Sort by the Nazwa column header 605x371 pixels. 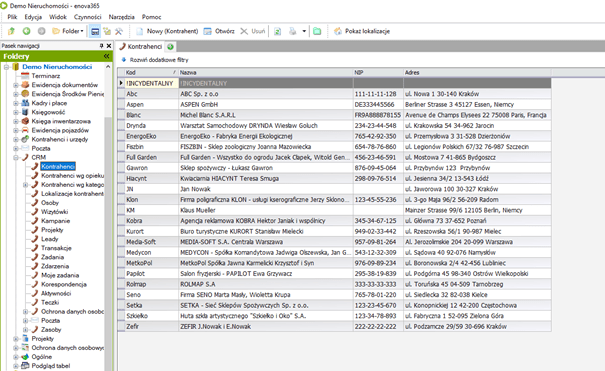pyautogui.click(x=265, y=73)
